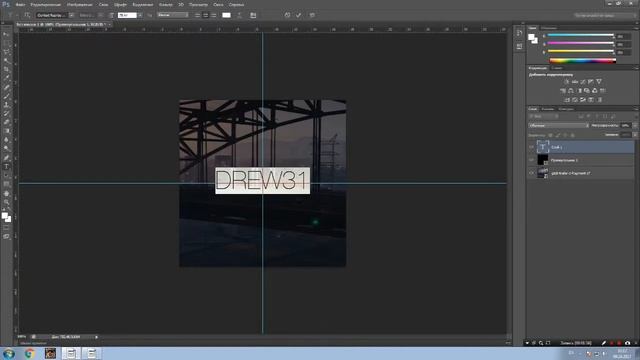Open the layer opacity dropdown arrow
This screenshot has width=640, height=360.
click(635, 126)
